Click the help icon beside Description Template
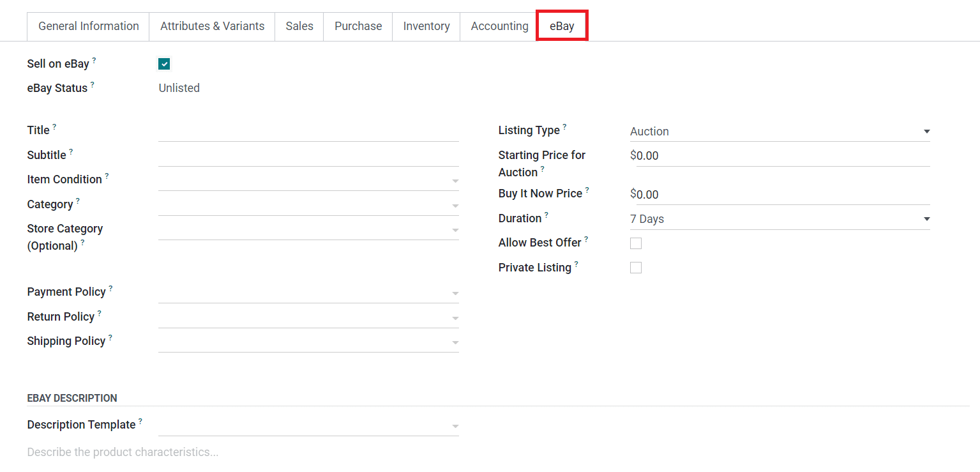The height and width of the screenshot is (472, 980). [140, 421]
